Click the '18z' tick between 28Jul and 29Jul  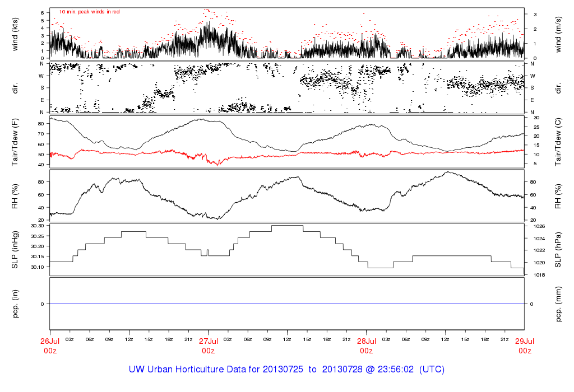(485, 340)
